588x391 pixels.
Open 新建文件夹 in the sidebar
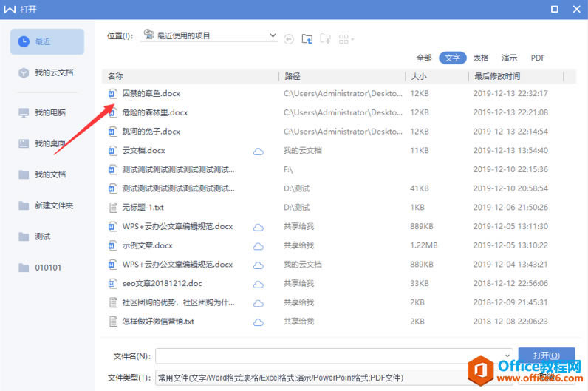pyautogui.click(x=47, y=205)
